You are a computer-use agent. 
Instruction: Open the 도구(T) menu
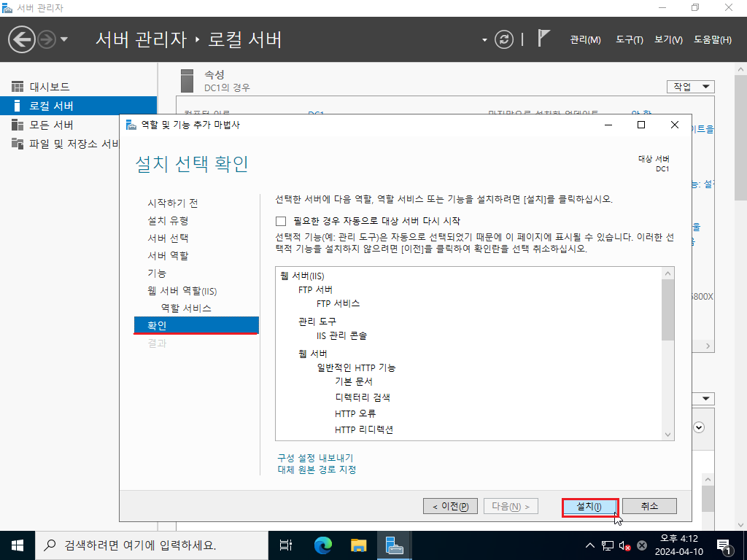pos(629,40)
